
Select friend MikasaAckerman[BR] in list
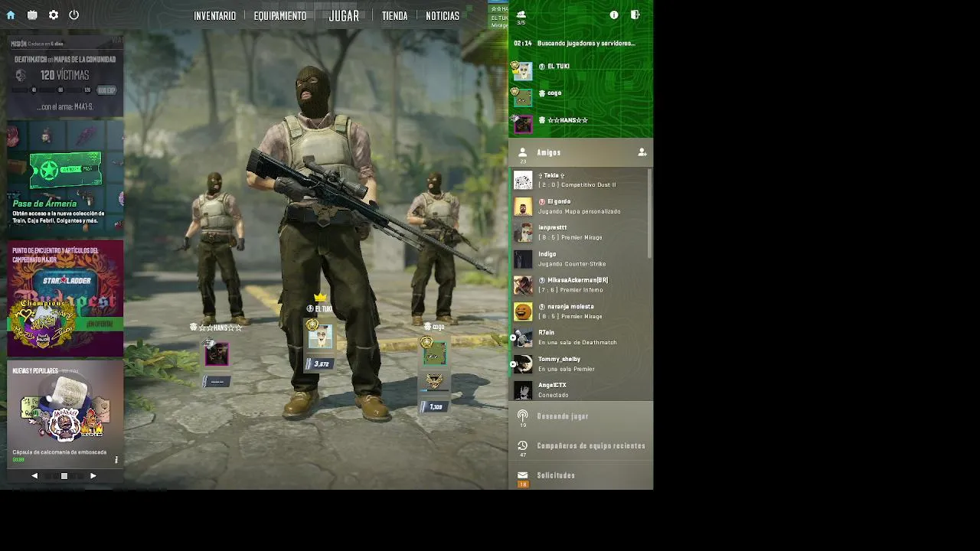[580, 285]
